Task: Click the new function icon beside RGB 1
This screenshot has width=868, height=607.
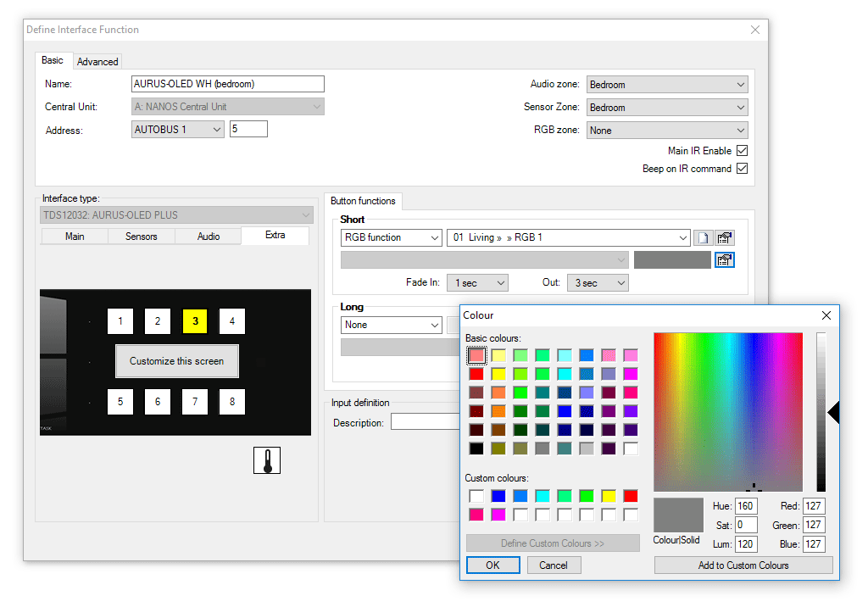Action: tap(703, 238)
